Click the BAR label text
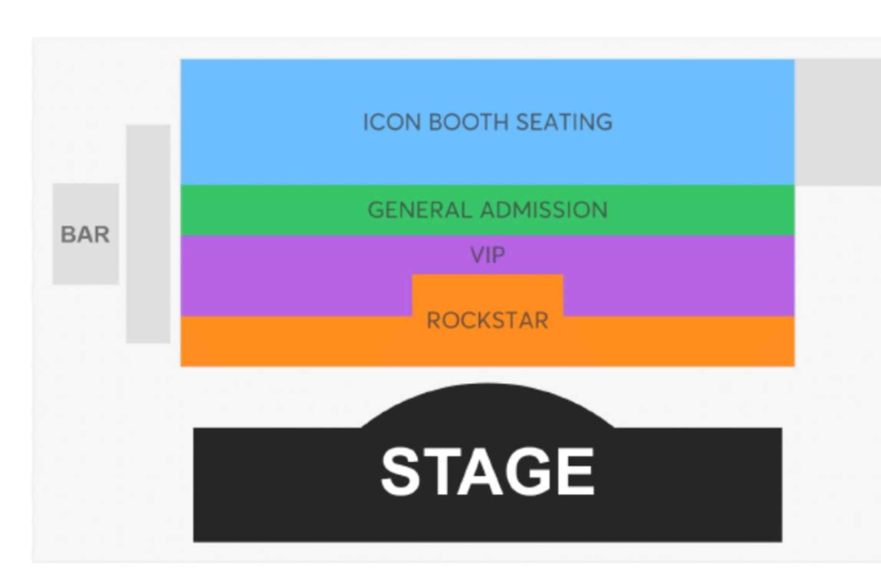881x588 pixels. point(86,235)
